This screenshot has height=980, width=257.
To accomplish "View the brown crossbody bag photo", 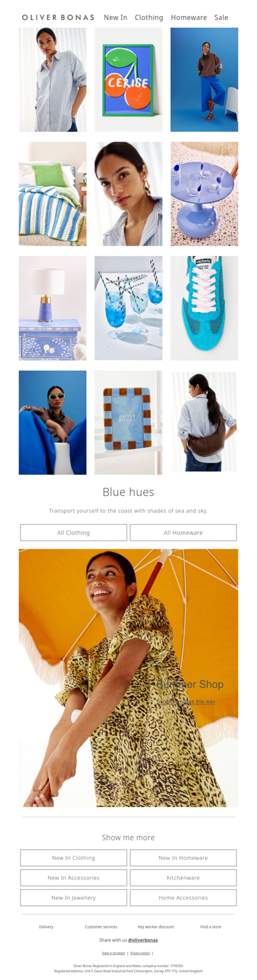I will tap(204, 422).
